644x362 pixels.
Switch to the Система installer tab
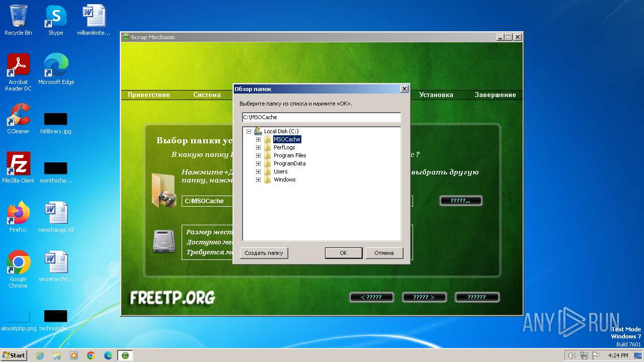click(207, 95)
